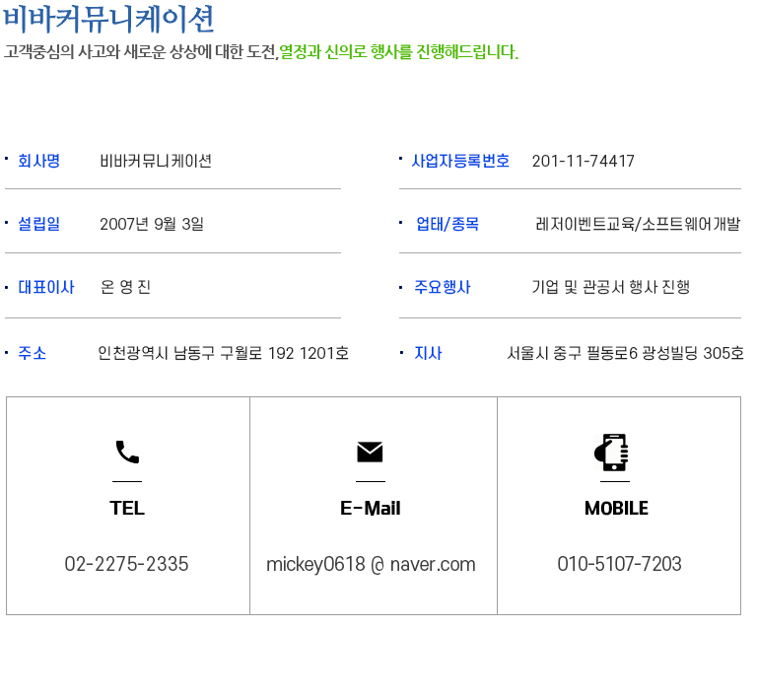Click the TEL heading
The image size is (757, 700).
pos(127,508)
